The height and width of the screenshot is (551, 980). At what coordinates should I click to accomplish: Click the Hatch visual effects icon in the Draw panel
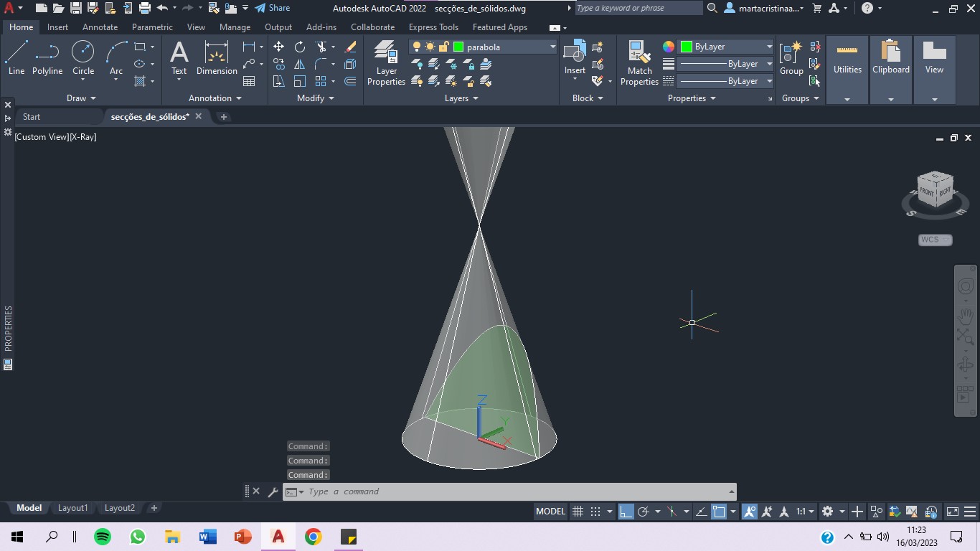click(140, 81)
